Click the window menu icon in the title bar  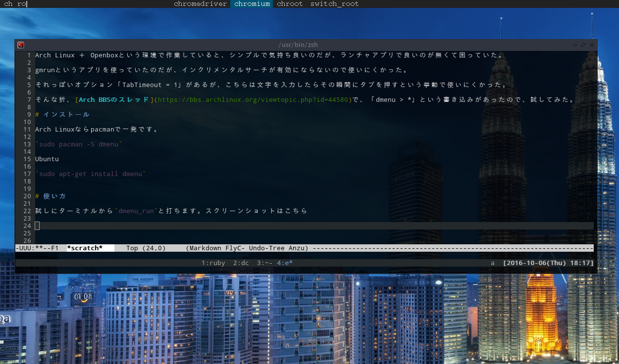tap(20, 45)
